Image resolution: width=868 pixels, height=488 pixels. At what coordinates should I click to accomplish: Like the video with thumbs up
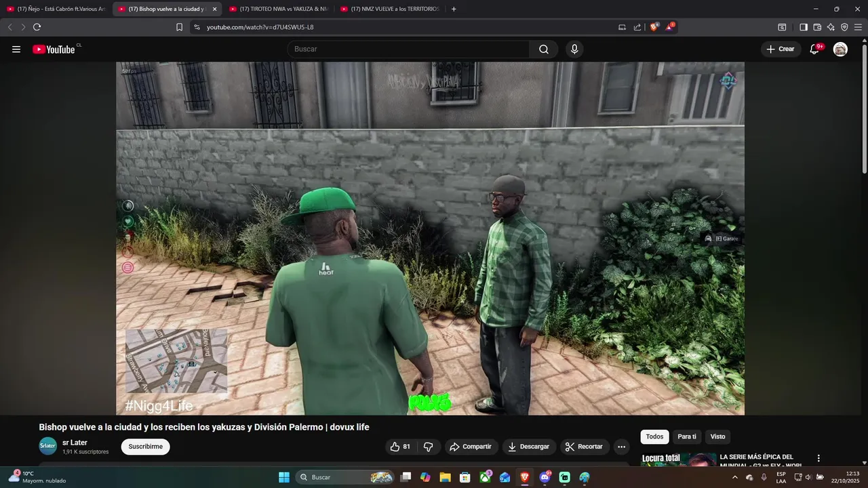pyautogui.click(x=400, y=447)
